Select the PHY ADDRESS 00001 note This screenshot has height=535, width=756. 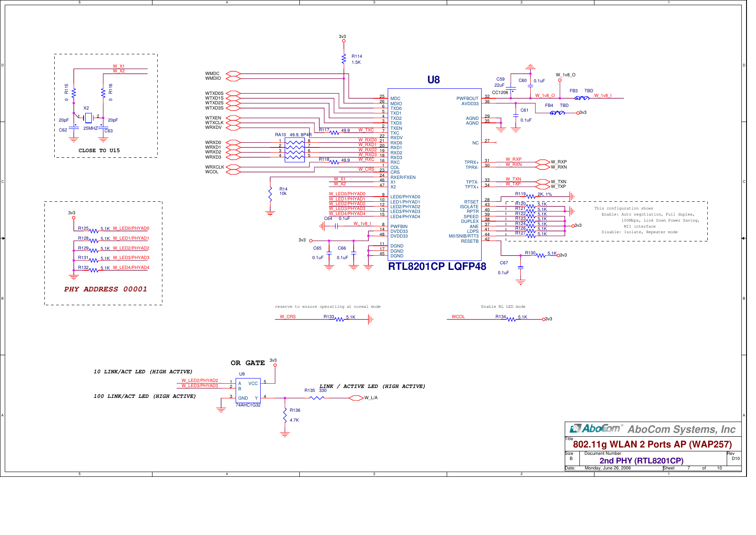pos(106,289)
